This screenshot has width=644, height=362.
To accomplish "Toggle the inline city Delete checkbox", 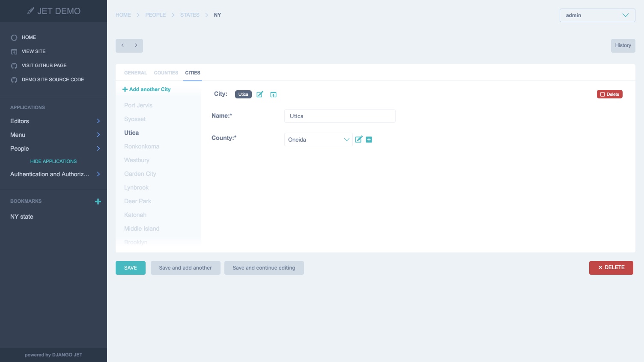I will click(x=603, y=95).
